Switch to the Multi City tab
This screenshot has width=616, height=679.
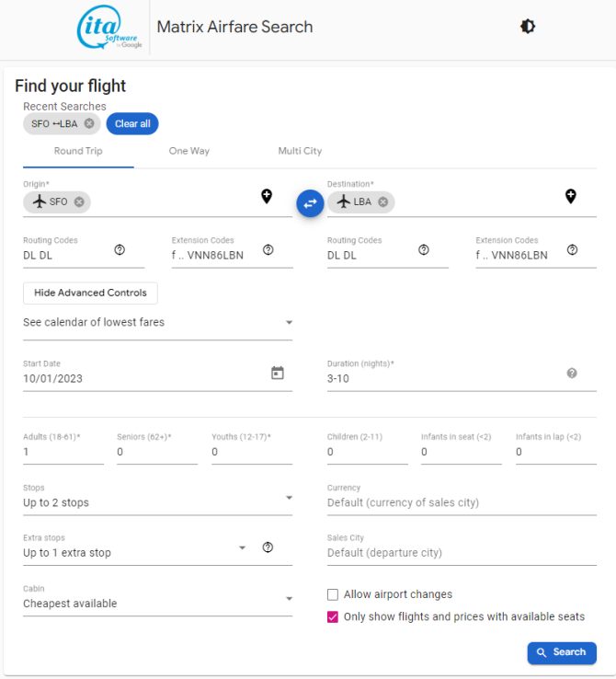pos(300,151)
